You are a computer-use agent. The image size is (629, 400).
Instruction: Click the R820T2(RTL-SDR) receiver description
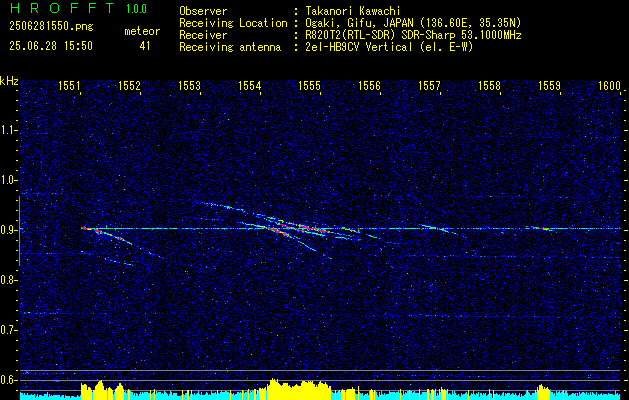[413, 35]
